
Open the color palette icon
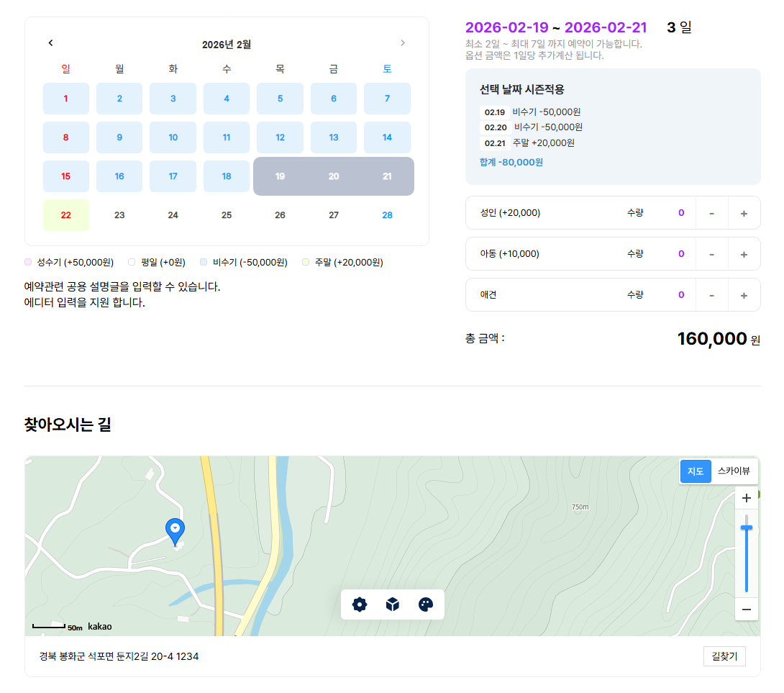click(x=426, y=604)
